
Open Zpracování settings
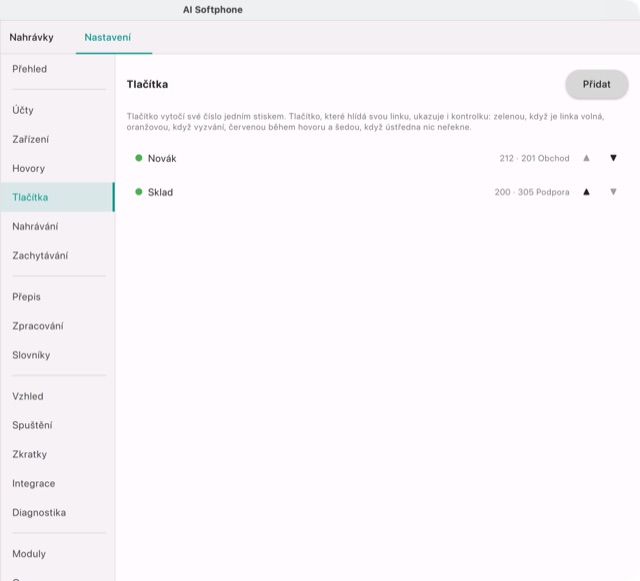point(57,326)
